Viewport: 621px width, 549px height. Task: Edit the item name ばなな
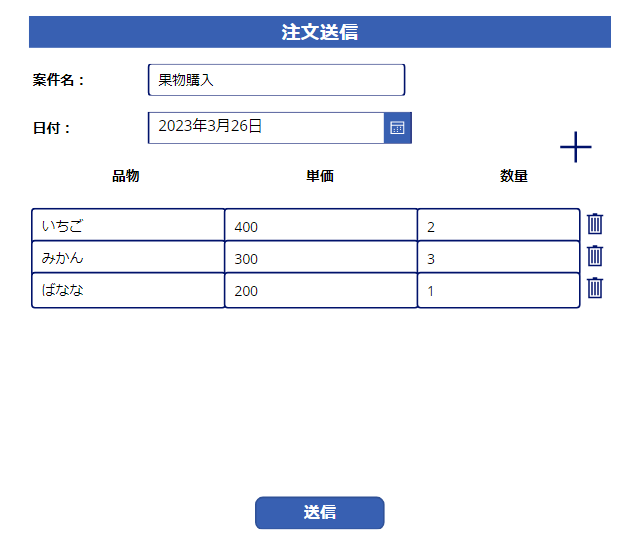128,290
